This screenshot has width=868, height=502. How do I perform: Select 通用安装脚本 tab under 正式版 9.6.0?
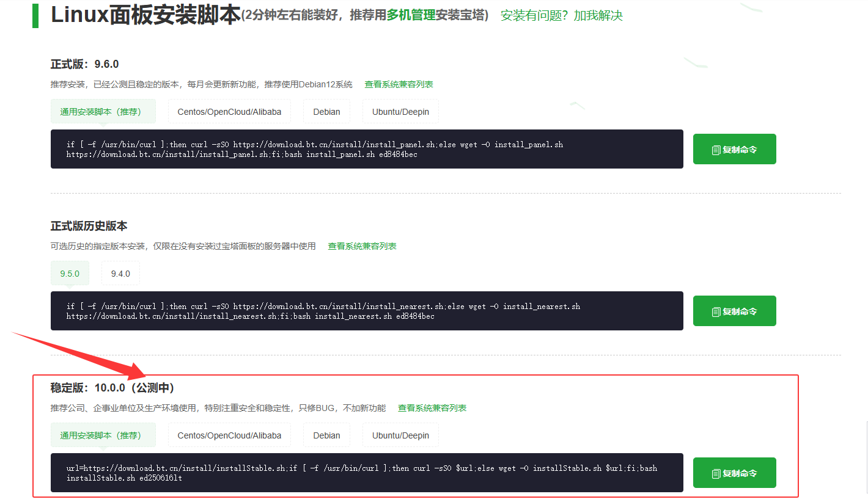(103, 111)
